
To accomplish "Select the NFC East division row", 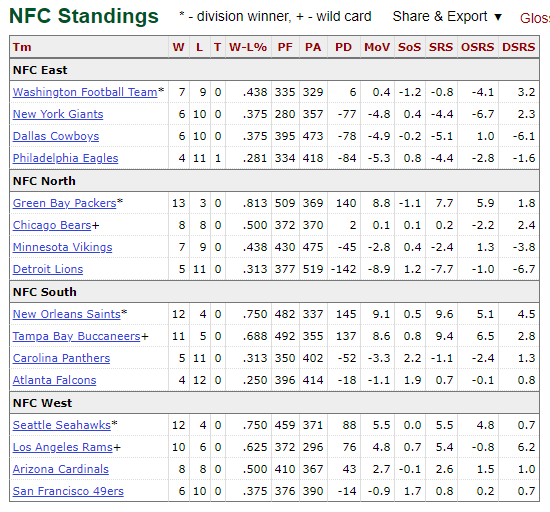I will (x=274, y=70).
